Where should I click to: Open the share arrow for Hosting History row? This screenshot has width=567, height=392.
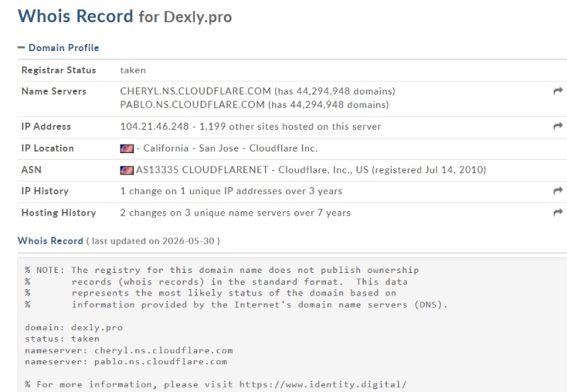point(558,213)
